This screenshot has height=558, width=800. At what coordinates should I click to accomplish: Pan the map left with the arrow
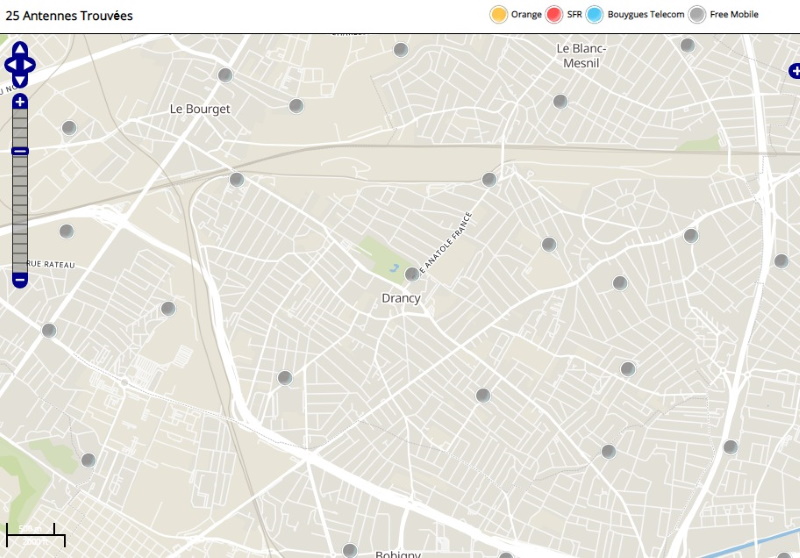[9, 65]
